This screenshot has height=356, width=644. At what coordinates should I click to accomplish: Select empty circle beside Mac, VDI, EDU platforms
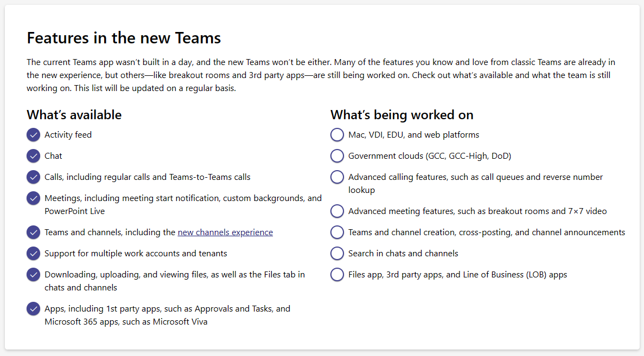pos(337,134)
